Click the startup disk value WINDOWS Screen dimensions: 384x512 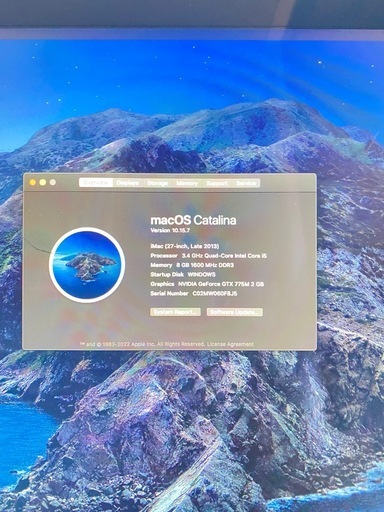(202, 274)
